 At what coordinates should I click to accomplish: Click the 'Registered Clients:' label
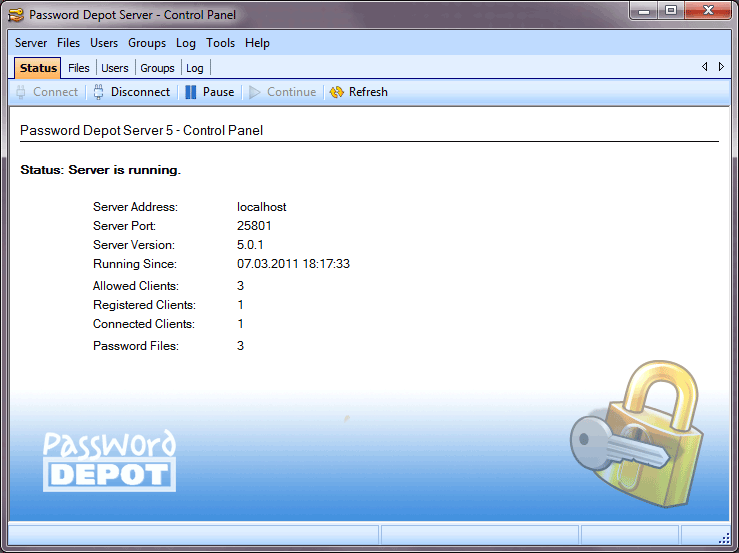pyautogui.click(x=144, y=305)
